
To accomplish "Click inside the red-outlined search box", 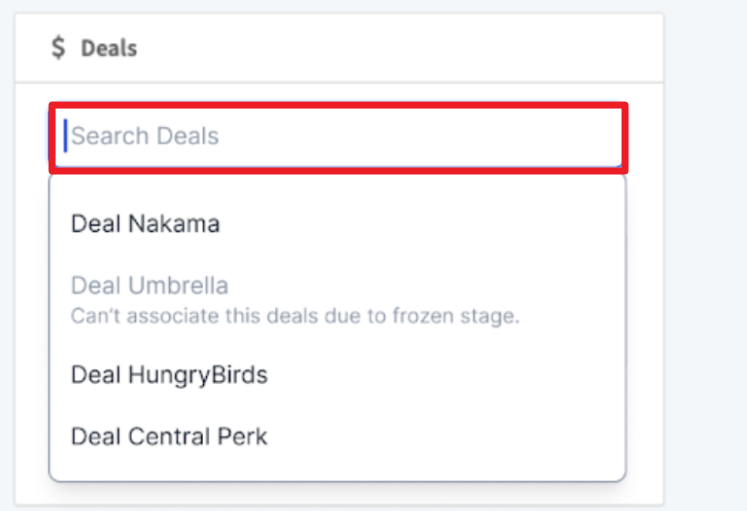I will tap(338, 137).
